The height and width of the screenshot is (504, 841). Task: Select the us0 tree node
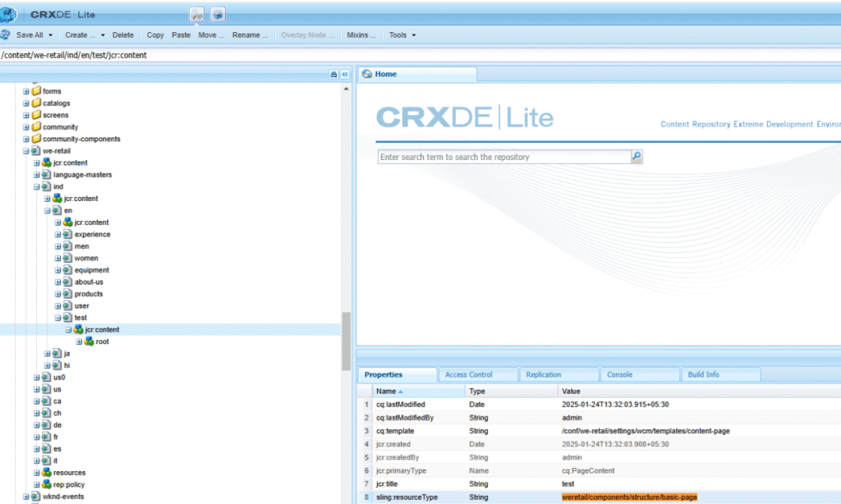tap(59, 378)
